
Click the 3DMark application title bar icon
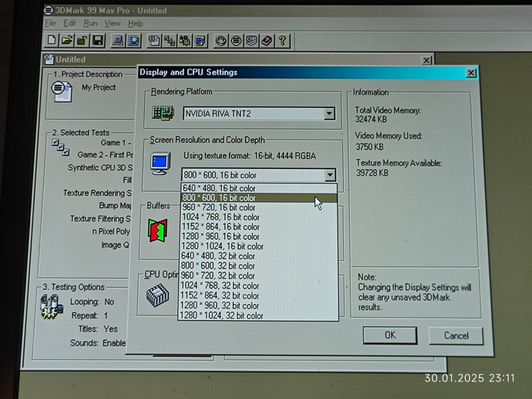[x=49, y=10]
